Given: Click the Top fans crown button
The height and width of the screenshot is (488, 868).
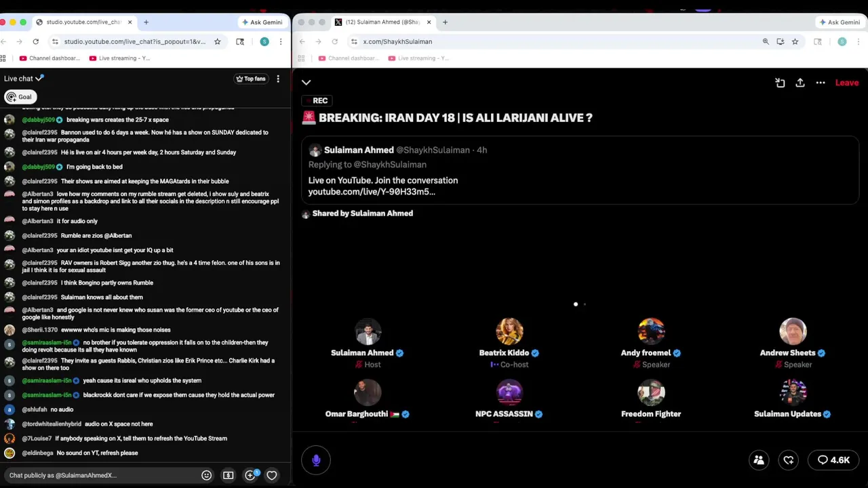Looking at the screenshot, I should [x=251, y=79].
